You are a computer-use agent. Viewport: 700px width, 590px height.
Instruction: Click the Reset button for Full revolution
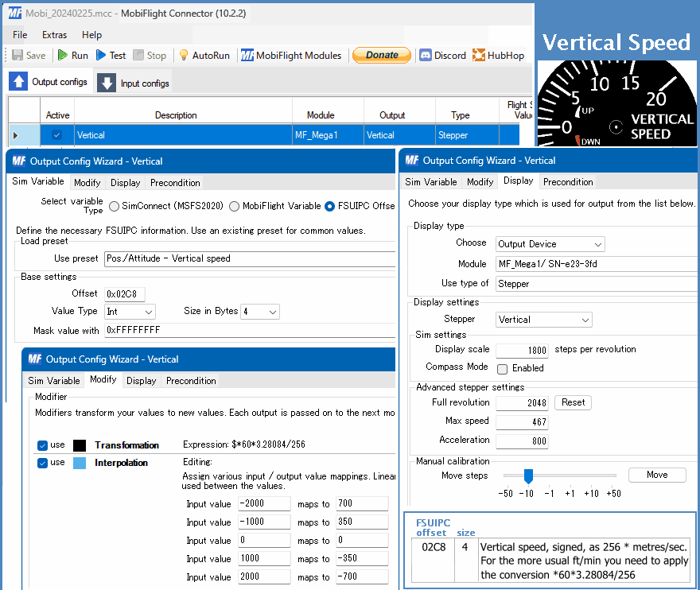[573, 402]
